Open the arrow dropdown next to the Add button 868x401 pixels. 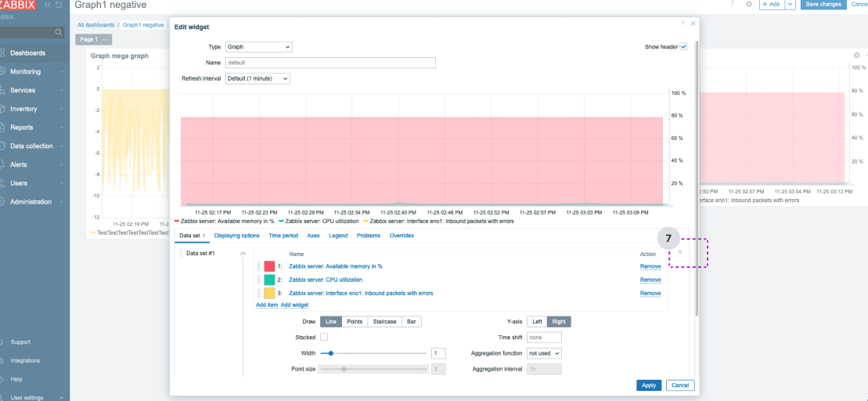pos(791,4)
